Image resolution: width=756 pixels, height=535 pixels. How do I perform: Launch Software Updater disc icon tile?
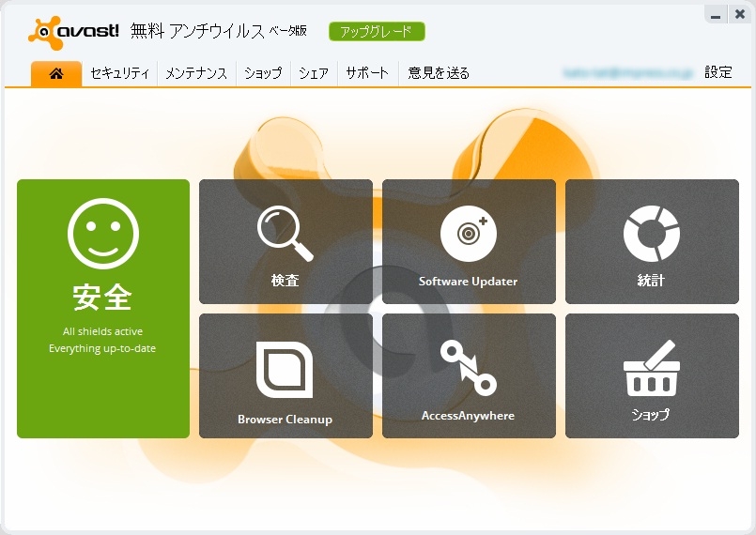click(x=469, y=241)
